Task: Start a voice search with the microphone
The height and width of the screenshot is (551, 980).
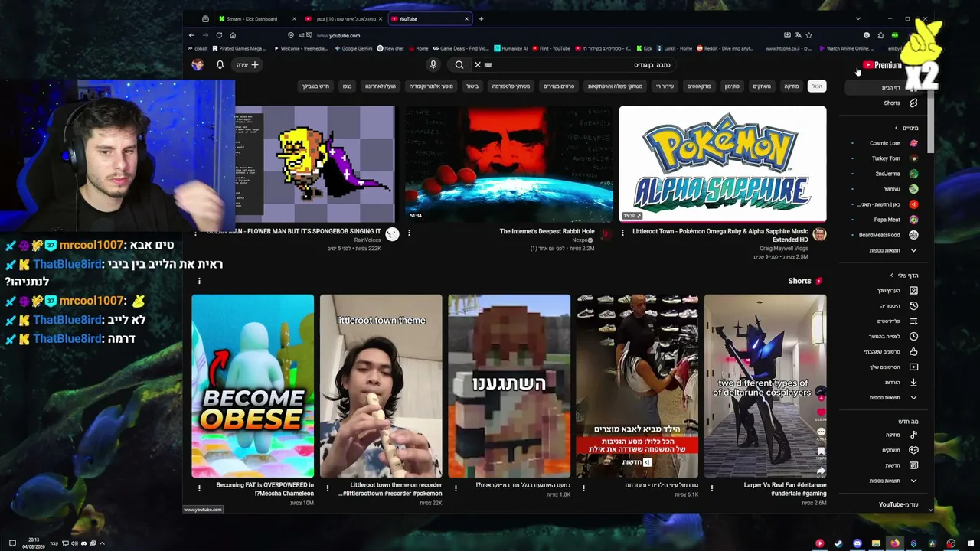Action: pyautogui.click(x=433, y=65)
